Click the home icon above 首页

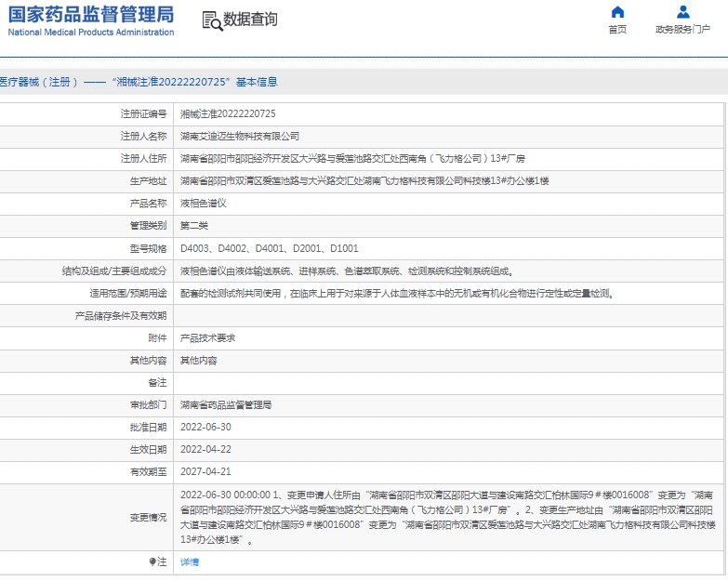click(617, 12)
